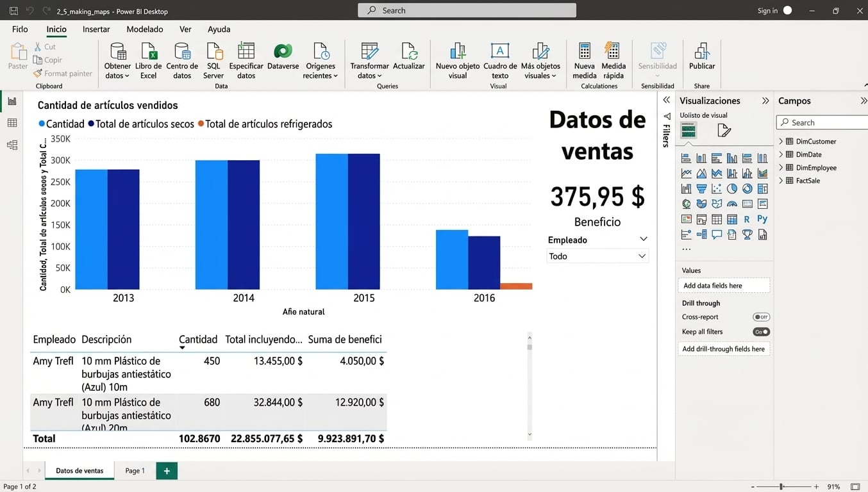Screen dimensions: 868x492
Task: Select the matrix visualization
Action: pos(732,219)
